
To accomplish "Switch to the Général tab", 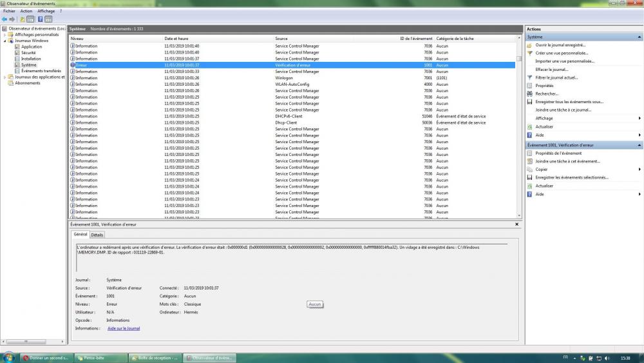I will coord(80,234).
